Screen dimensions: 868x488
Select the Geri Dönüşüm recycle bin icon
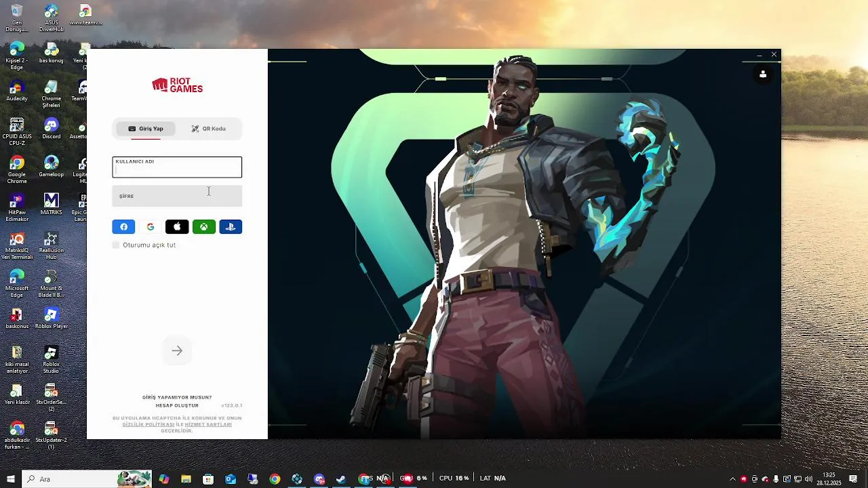pyautogui.click(x=17, y=18)
